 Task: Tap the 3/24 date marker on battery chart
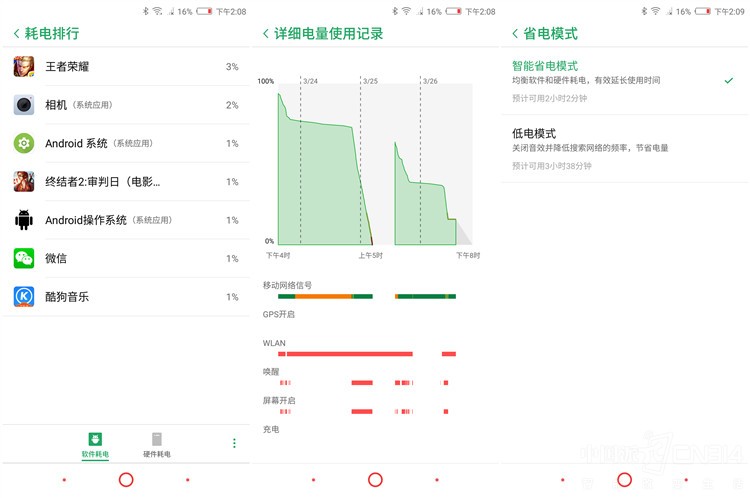310,81
